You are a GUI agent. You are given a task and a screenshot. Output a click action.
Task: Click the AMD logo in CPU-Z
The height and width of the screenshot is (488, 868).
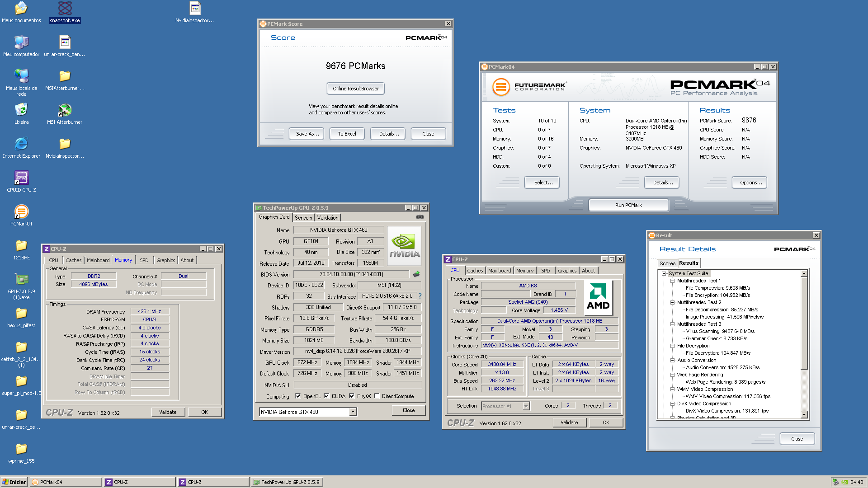coord(598,297)
